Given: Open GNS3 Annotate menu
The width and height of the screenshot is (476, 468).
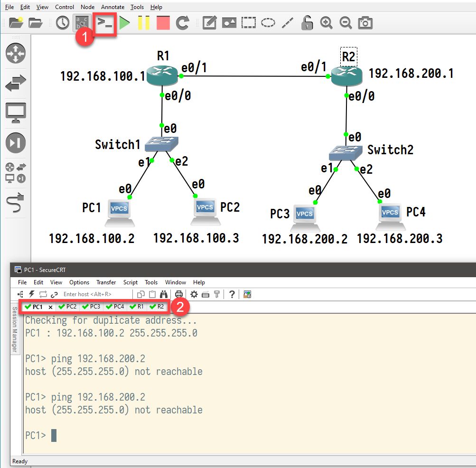Looking at the screenshot, I should (112, 7).
